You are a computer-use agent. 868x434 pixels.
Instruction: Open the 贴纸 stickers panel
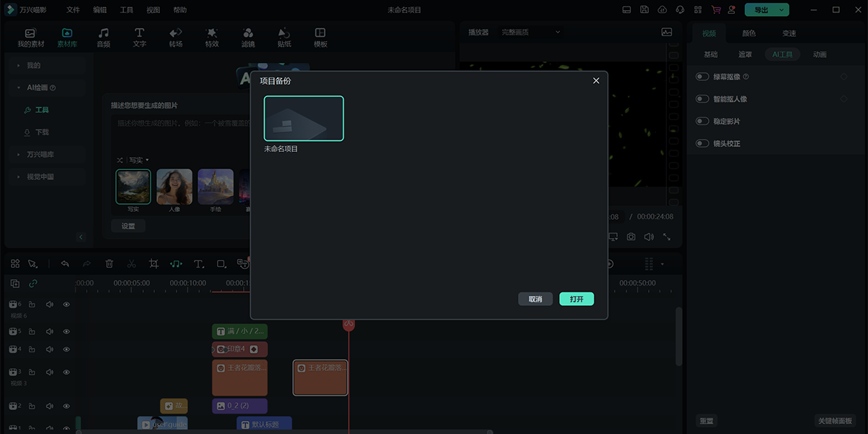pyautogui.click(x=284, y=38)
